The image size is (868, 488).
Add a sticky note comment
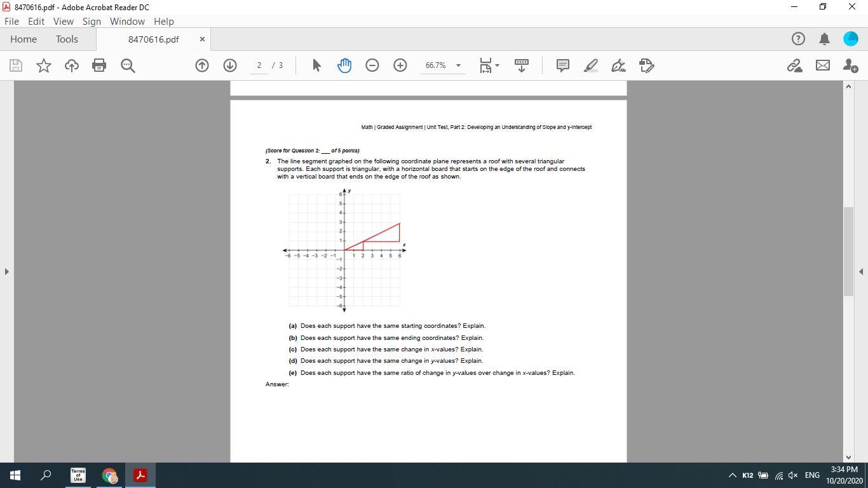(x=562, y=65)
